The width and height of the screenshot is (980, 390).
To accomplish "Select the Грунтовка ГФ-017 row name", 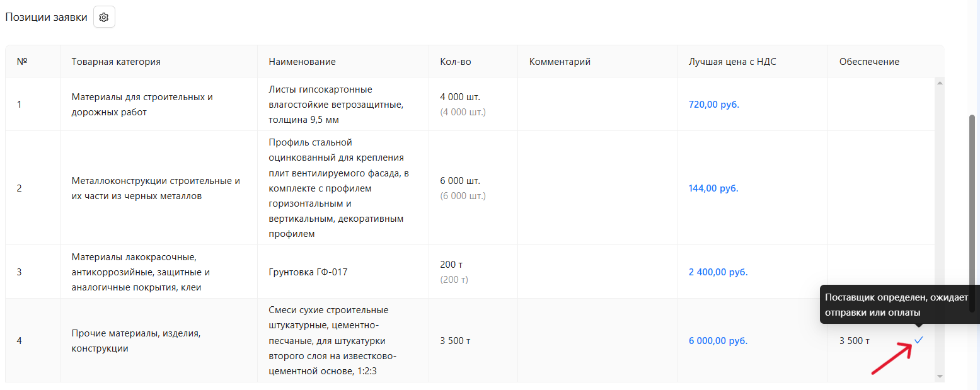I will tap(308, 272).
